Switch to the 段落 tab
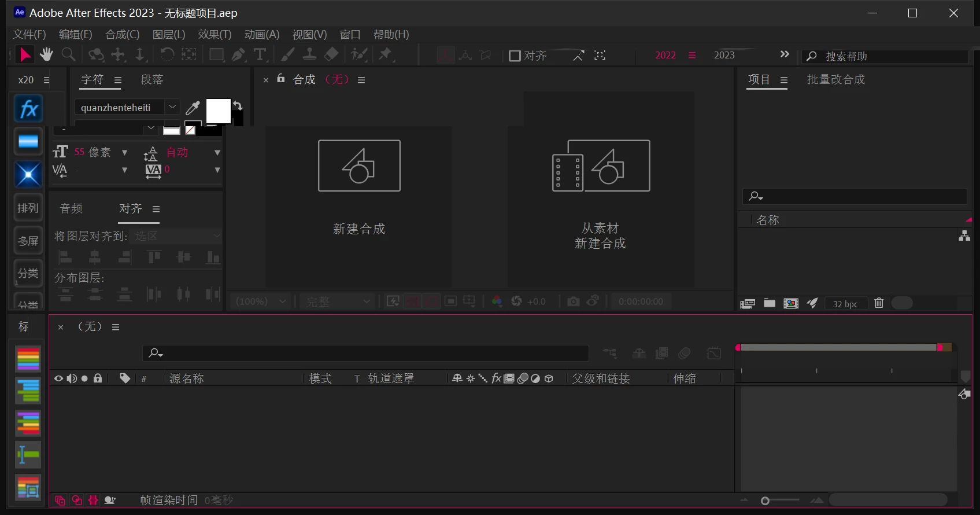Viewport: 980px width, 515px height. pyautogui.click(x=152, y=79)
